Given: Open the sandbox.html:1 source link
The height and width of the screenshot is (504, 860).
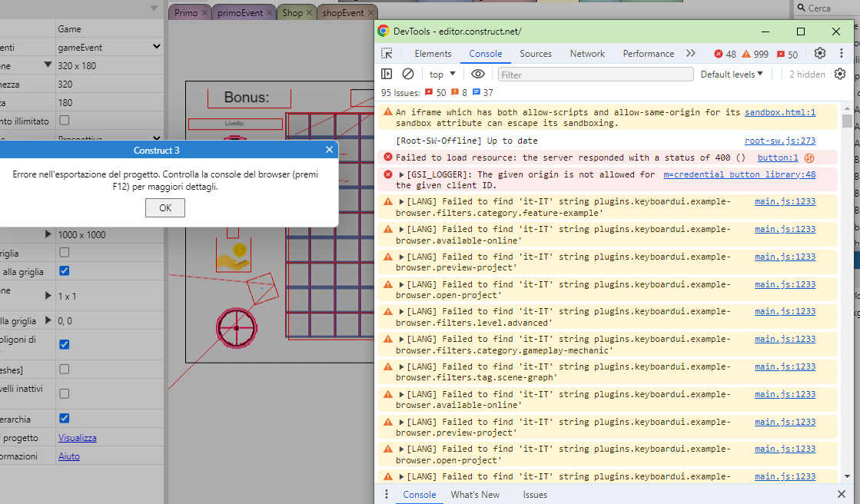Looking at the screenshot, I should point(780,112).
